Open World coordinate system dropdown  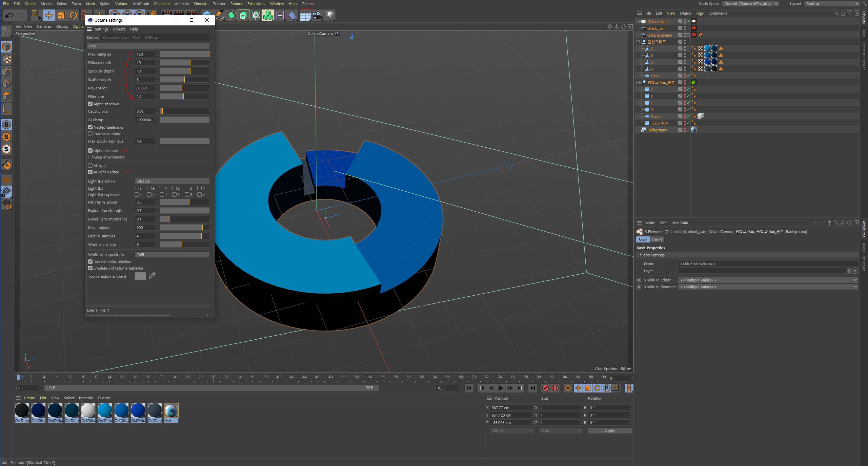tap(511, 431)
